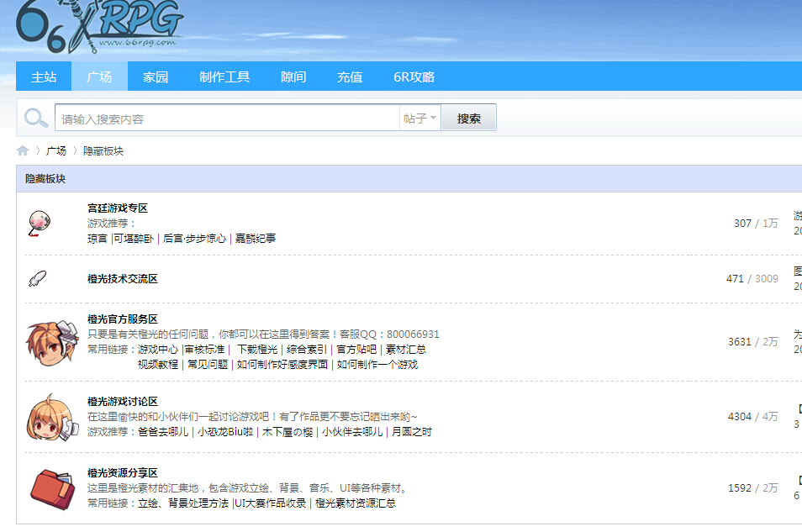Open the feather icon for 橙光技术交流区

[x=37, y=279]
